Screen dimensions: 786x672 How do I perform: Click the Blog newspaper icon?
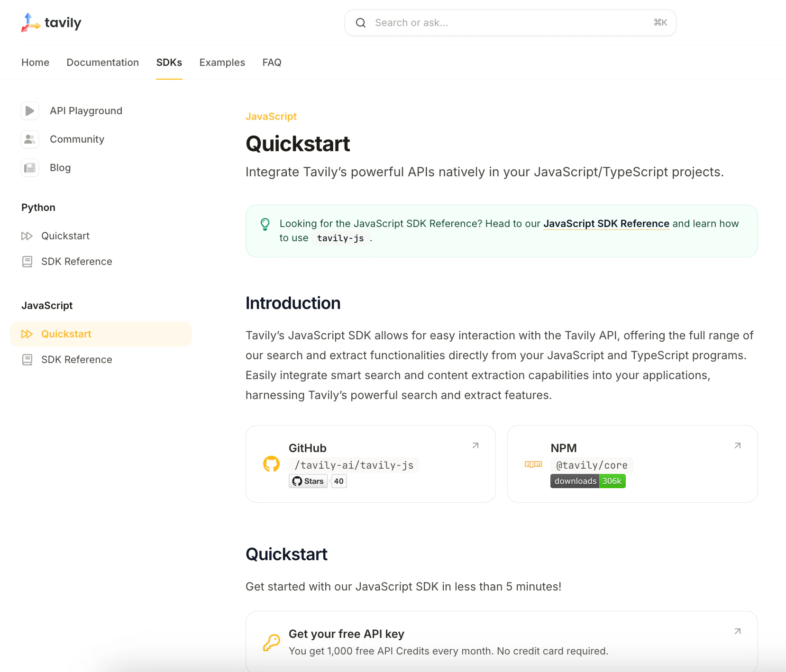pyautogui.click(x=30, y=168)
